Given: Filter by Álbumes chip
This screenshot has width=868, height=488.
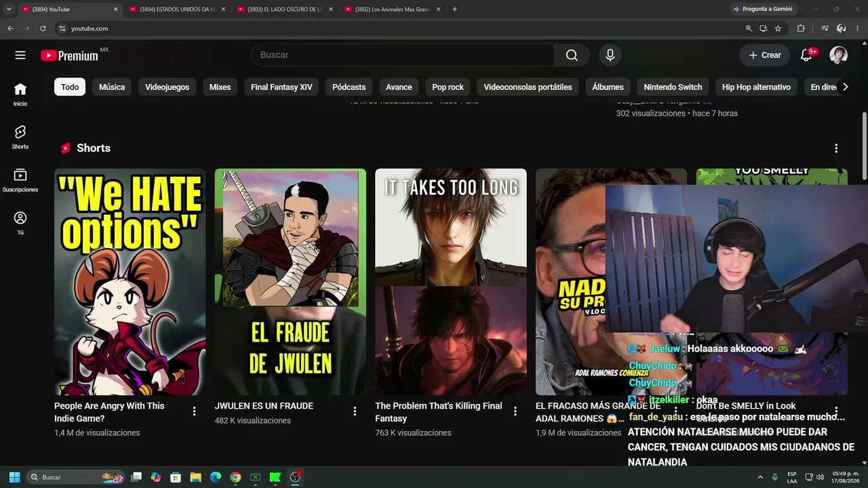Looking at the screenshot, I should tap(608, 87).
